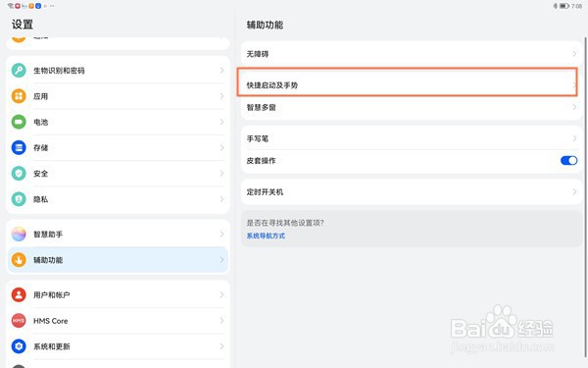
Task: Tap the red 用户和帐户 person icon
Action: pyautogui.click(x=19, y=294)
